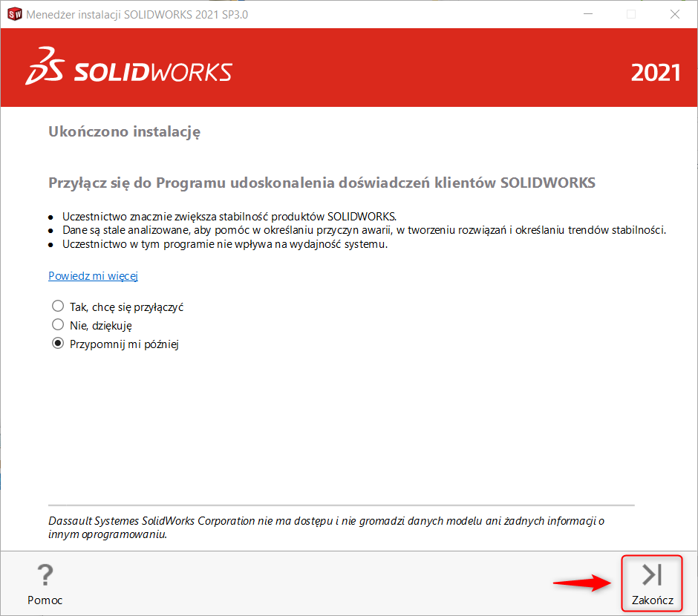Click the Zakończ finish arrow button

pos(652,583)
